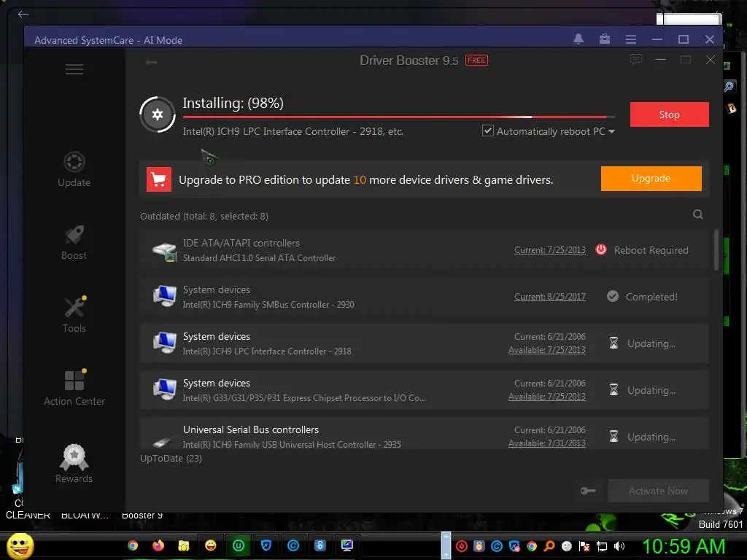
Task: Click the remote-session back arrow above the window
Action: 23,14
